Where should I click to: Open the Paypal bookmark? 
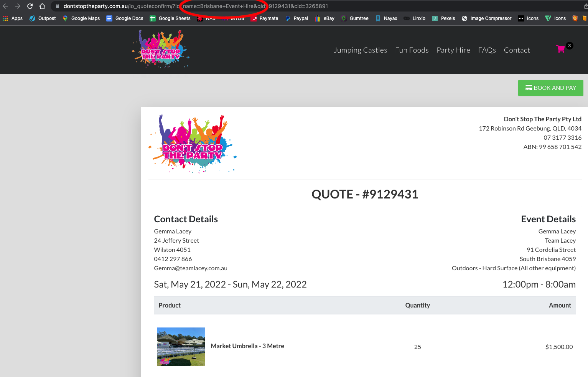pyautogui.click(x=296, y=18)
